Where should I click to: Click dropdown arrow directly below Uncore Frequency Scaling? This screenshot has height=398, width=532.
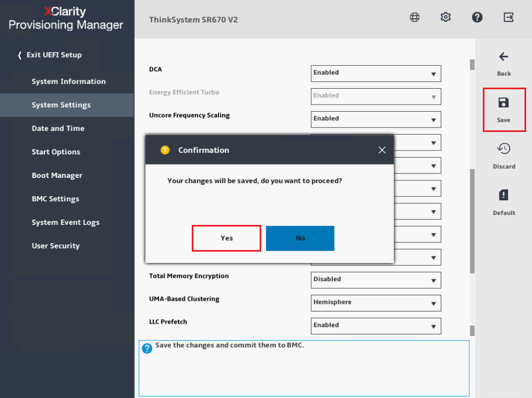tap(433, 143)
